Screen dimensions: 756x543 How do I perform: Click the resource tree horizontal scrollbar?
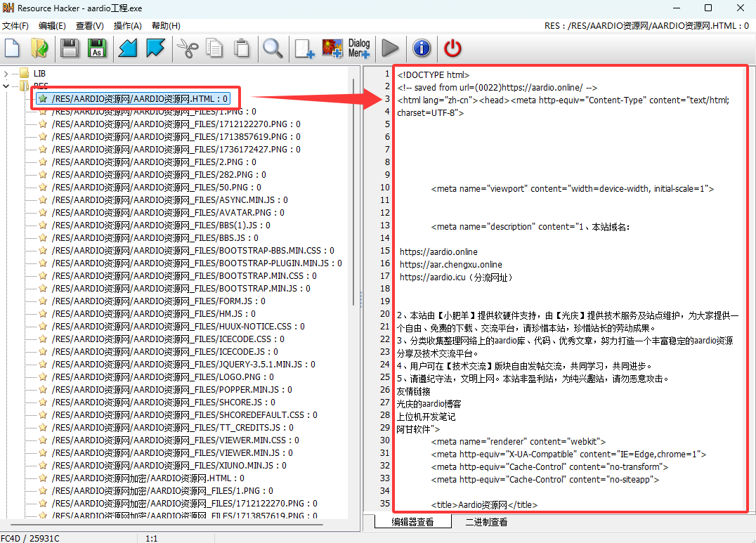[x=167, y=524]
